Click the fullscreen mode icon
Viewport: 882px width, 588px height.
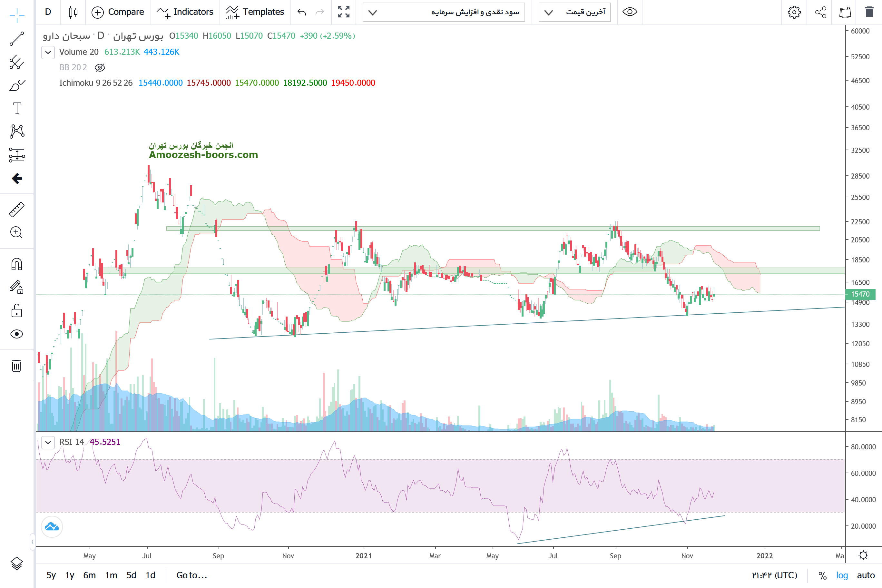[x=344, y=12]
